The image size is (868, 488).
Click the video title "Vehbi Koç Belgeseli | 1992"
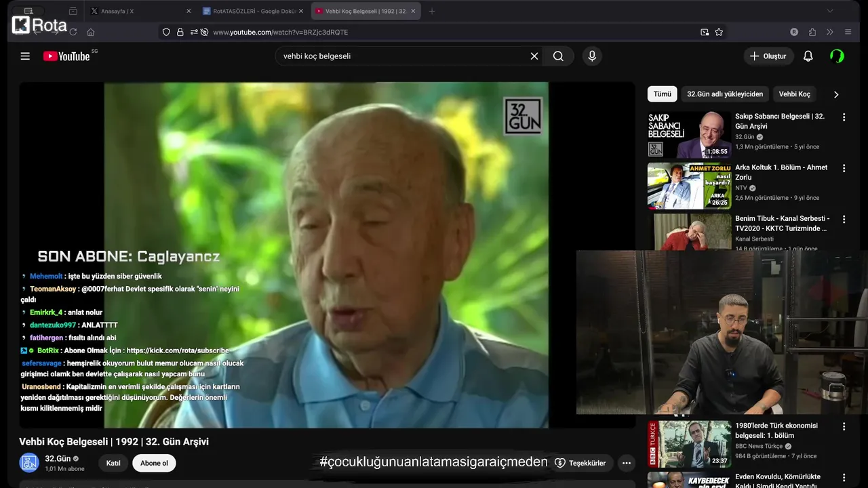[x=114, y=442]
